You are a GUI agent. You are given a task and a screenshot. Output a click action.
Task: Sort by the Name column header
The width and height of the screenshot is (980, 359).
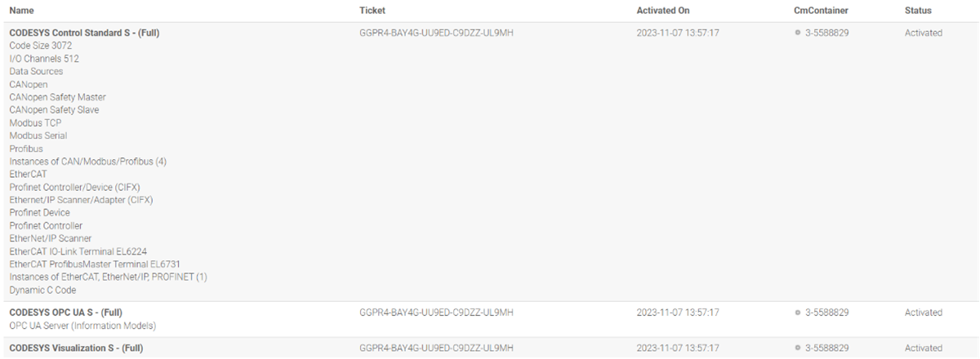22,11
